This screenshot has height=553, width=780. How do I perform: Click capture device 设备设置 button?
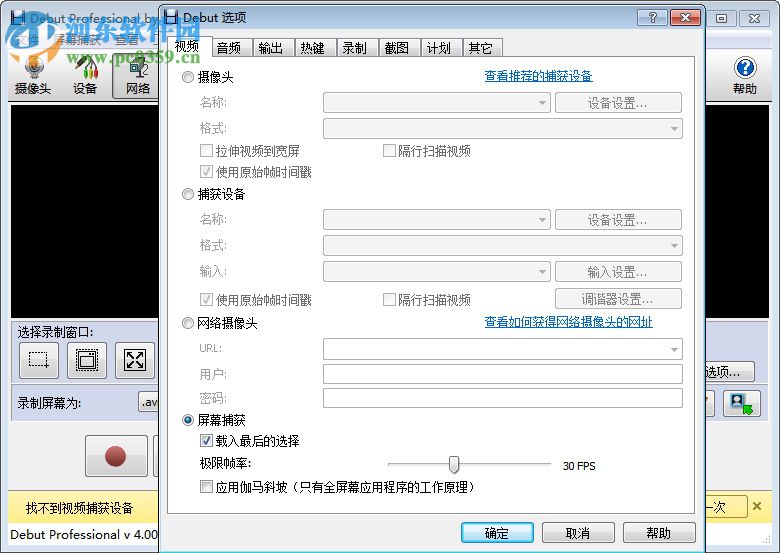[x=618, y=219]
